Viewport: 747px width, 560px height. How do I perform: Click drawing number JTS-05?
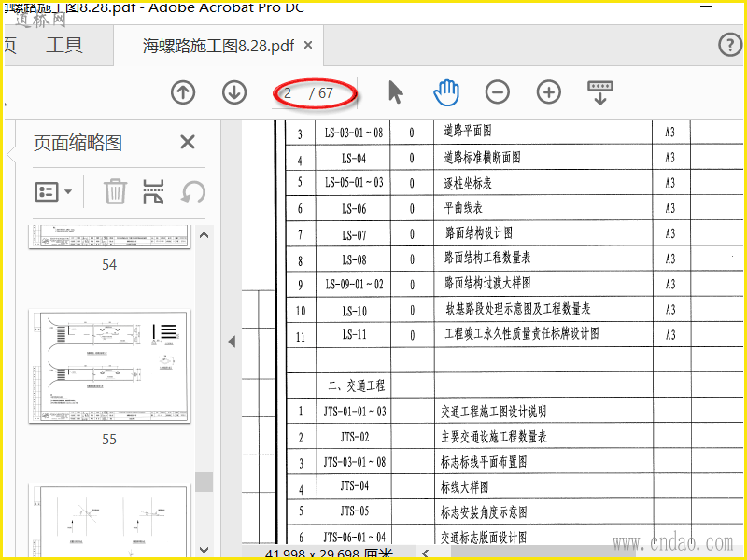click(x=355, y=511)
